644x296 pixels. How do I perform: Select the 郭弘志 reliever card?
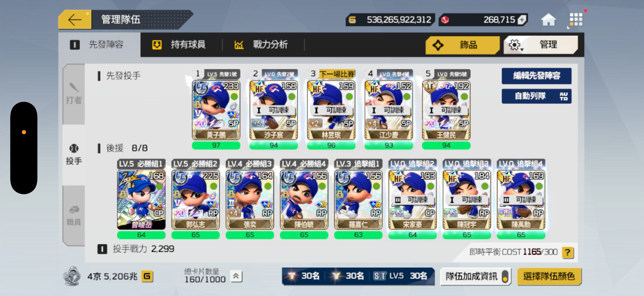pos(196,200)
